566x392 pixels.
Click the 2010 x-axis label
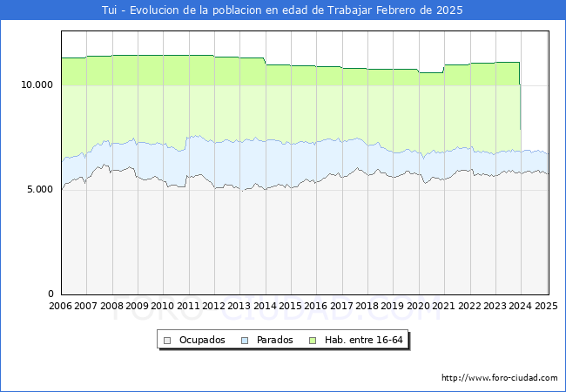tap(163, 306)
